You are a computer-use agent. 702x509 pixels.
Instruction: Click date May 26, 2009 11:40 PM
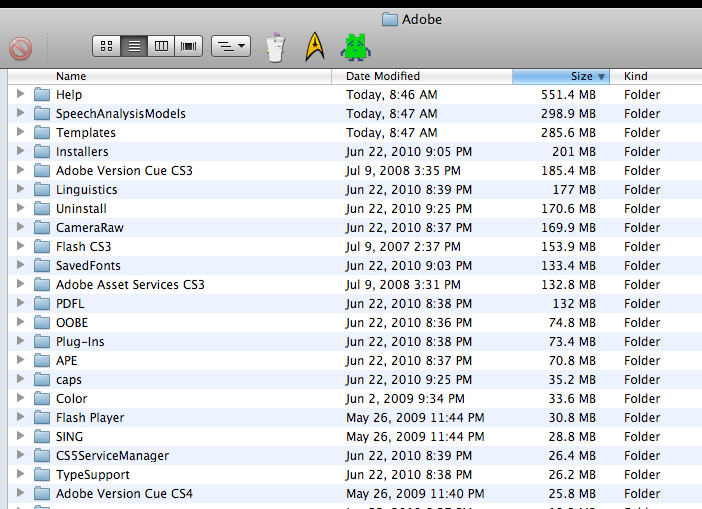coord(415,494)
